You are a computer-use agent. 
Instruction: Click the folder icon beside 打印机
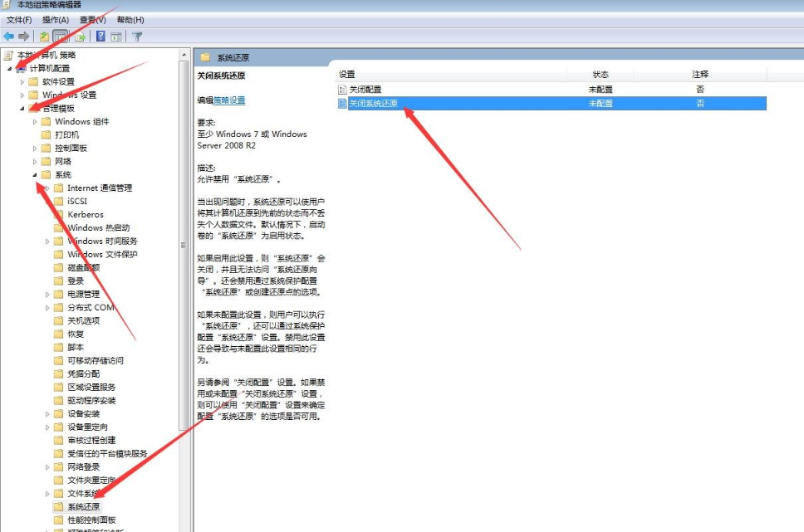tap(47, 134)
